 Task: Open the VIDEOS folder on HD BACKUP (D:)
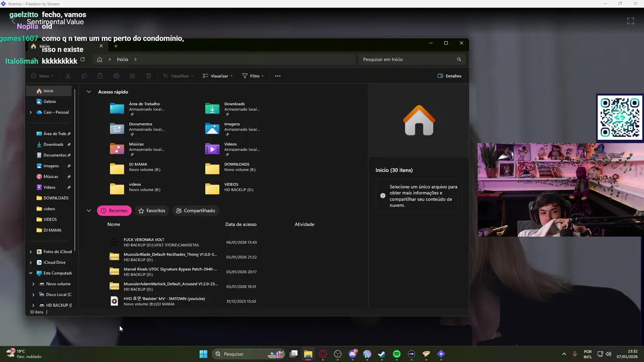click(230, 189)
